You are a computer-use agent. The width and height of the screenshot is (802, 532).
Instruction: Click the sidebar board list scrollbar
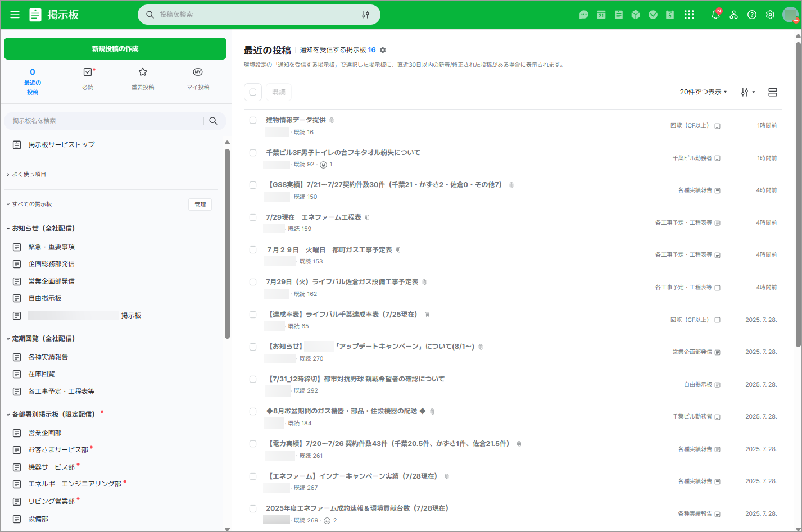point(227,242)
